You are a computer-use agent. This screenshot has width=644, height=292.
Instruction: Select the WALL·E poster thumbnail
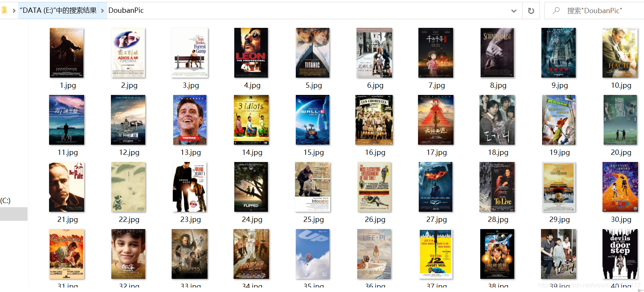312,120
